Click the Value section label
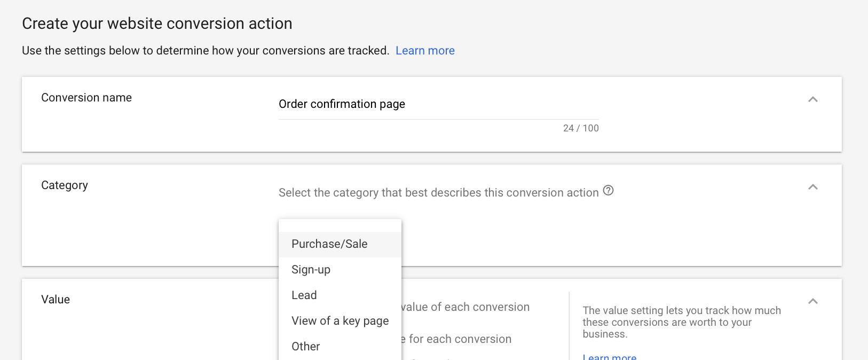The height and width of the screenshot is (360, 868). click(56, 300)
